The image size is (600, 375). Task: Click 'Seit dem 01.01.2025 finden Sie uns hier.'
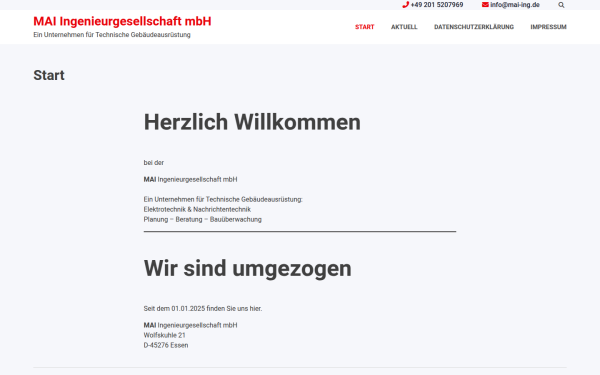[203, 308]
